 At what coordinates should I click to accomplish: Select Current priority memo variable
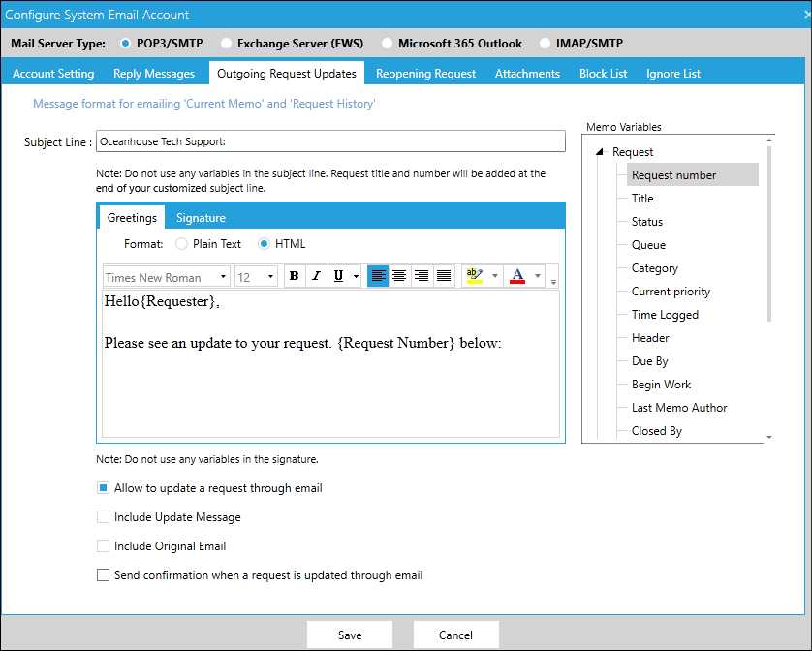pyautogui.click(x=671, y=292)
